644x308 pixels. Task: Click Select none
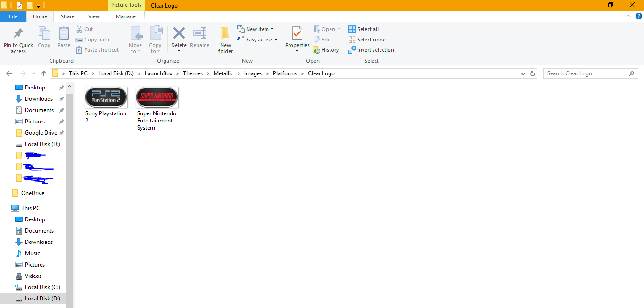367,40
